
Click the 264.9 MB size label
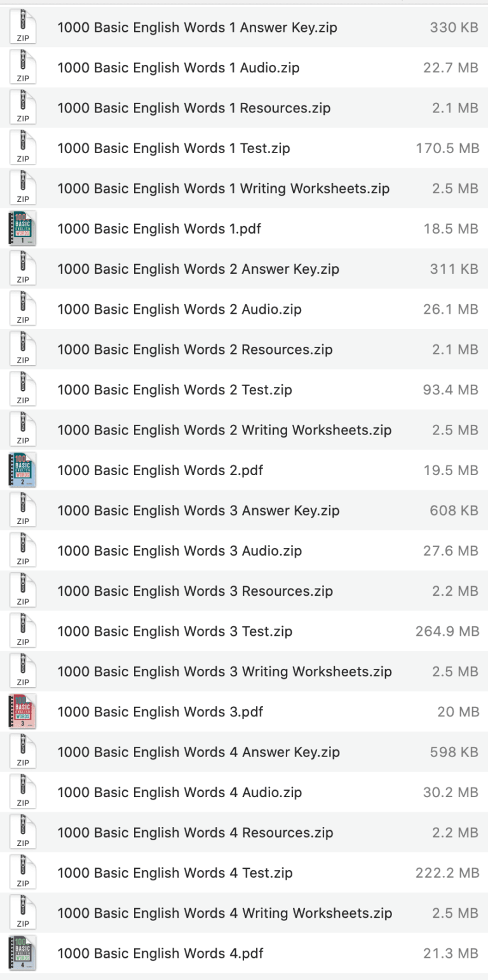click(x=449, y=631)
